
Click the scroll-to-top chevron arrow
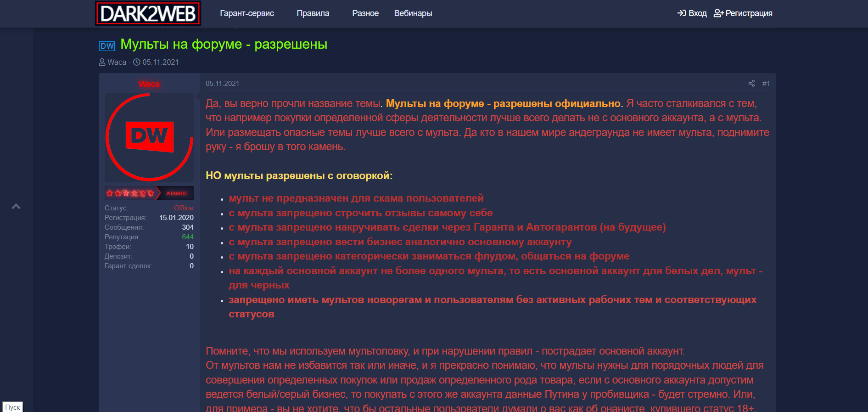16,206
